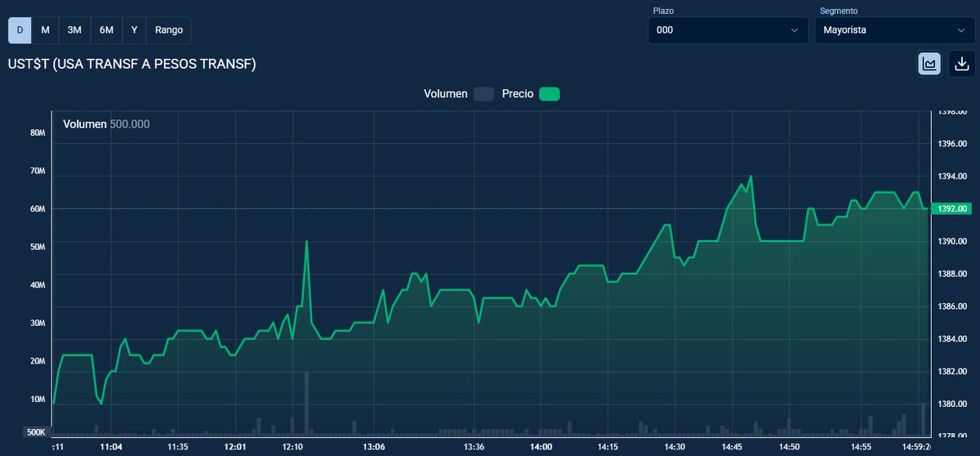Choose the 6M period tab
The height and width of the screenshot is (456, 980).
click(106, 30)
